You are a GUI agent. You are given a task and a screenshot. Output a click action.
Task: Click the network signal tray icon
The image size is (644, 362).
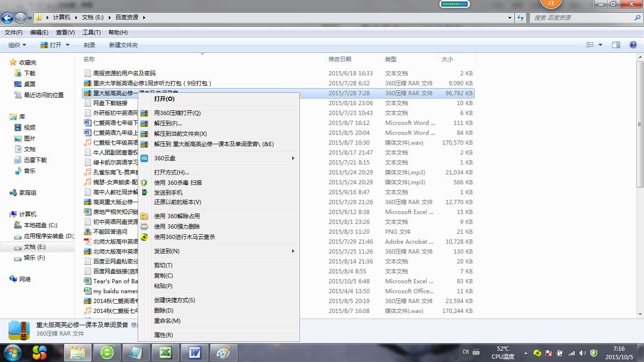click(x=571, y=353)
